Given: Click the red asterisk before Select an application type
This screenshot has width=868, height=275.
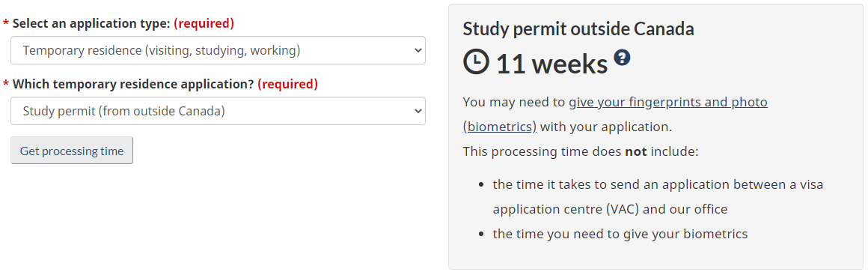Looking at the screenshot, I should coord(5,24).
